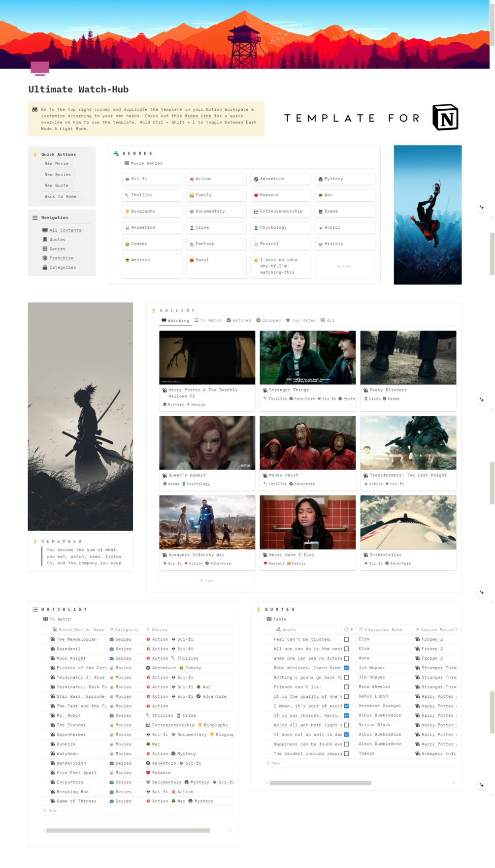
Task: Open the Stranger Things gallery thumbnail
Action: click(308, 358)
